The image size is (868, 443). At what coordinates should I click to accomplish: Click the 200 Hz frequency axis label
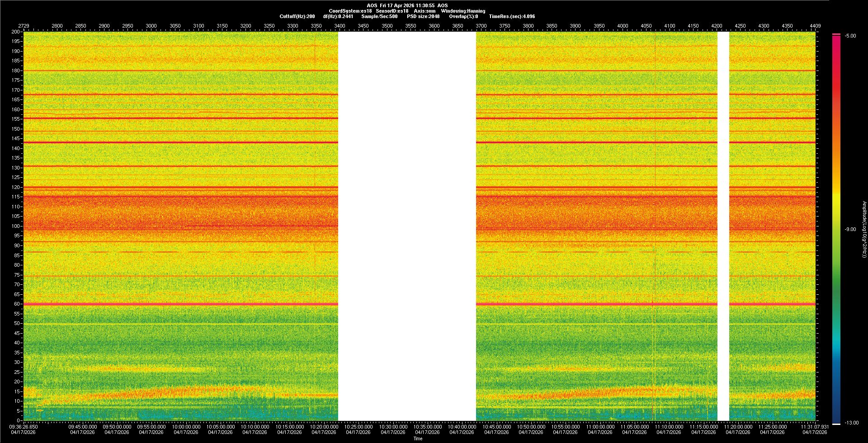(x=15, y=32)
